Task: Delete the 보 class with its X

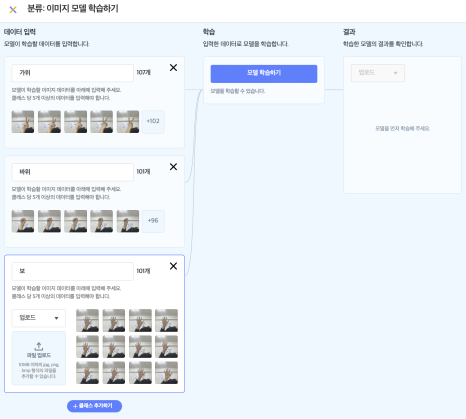Action: point(173,266)
